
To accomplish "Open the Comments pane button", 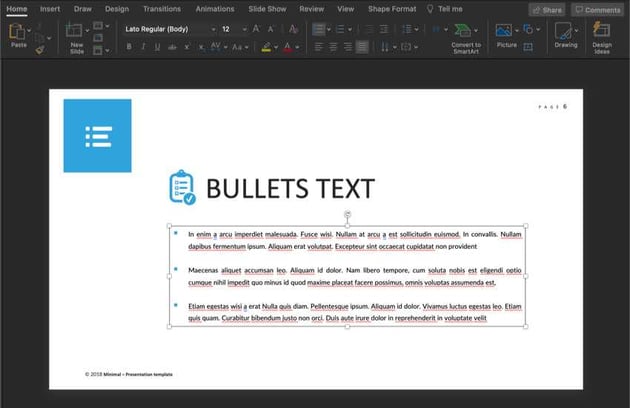I will [x=597, y=9].
